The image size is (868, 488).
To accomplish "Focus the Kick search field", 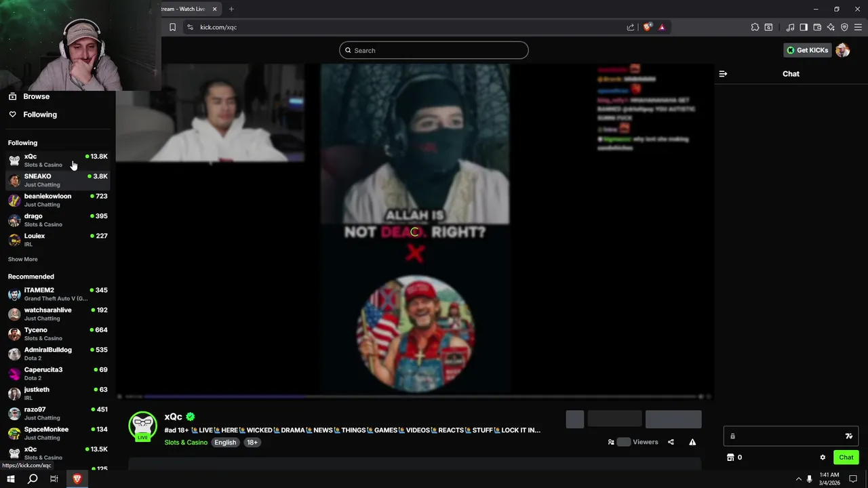I will tap(433, 50).
